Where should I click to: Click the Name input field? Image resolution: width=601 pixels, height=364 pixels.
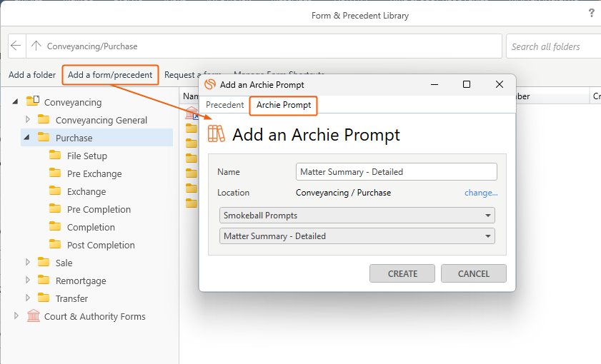click(x=397, y=172)
